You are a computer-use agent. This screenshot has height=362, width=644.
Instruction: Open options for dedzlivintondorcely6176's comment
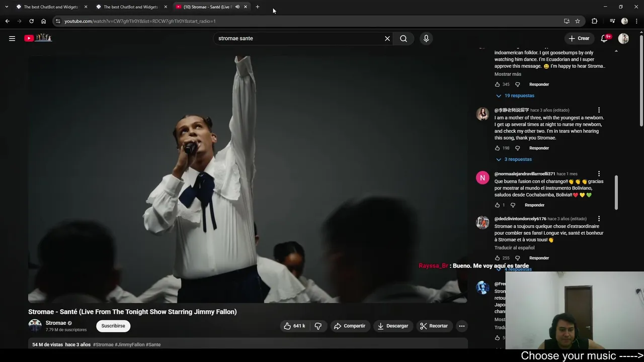click(599, 219)
